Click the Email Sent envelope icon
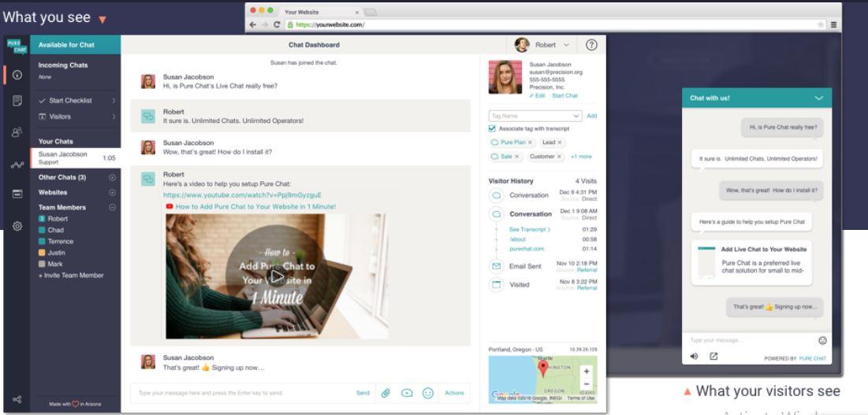 click(497, 266)
